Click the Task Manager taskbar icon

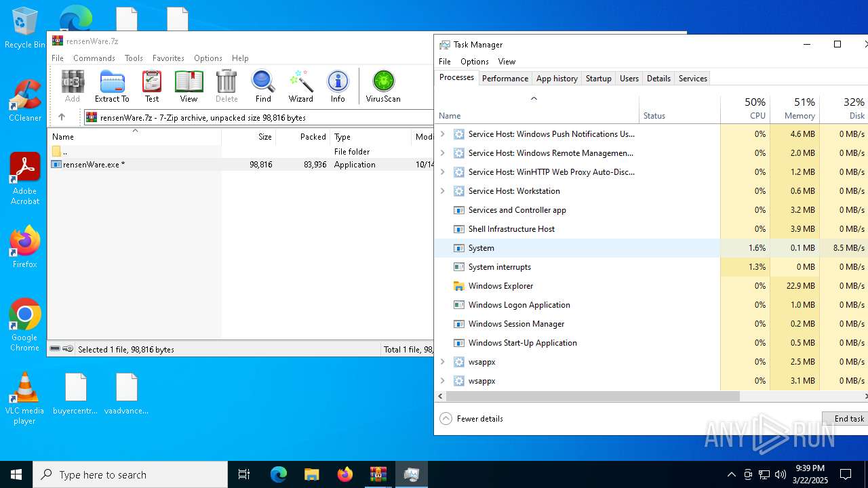pyautogui.click(x=411, y=474)
